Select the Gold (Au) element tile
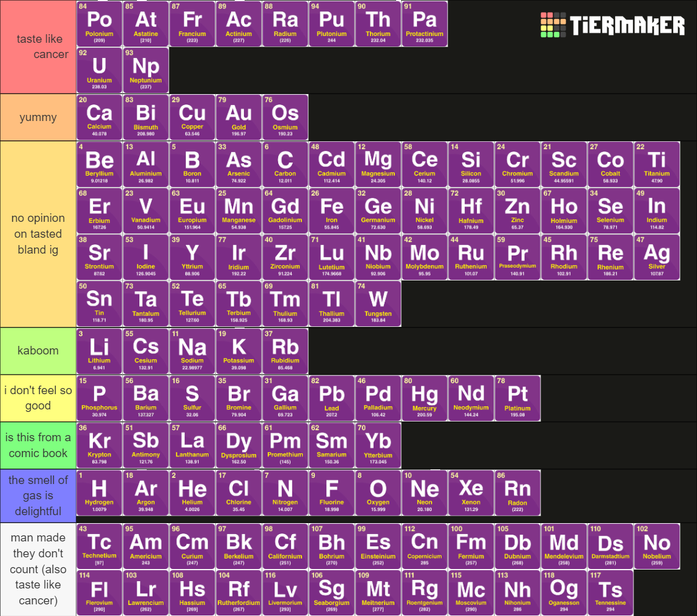This screenshot has width=697, height=616. (x=238, y=117)
